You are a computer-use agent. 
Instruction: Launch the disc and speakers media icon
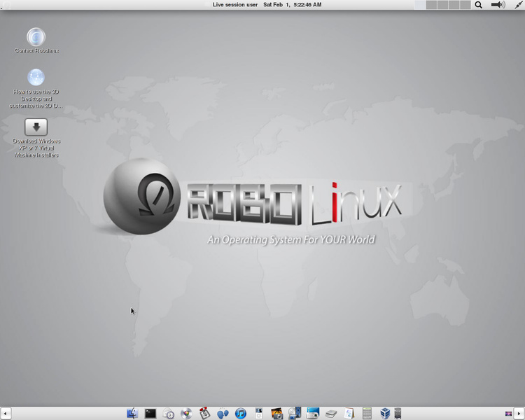coord(295,413)
